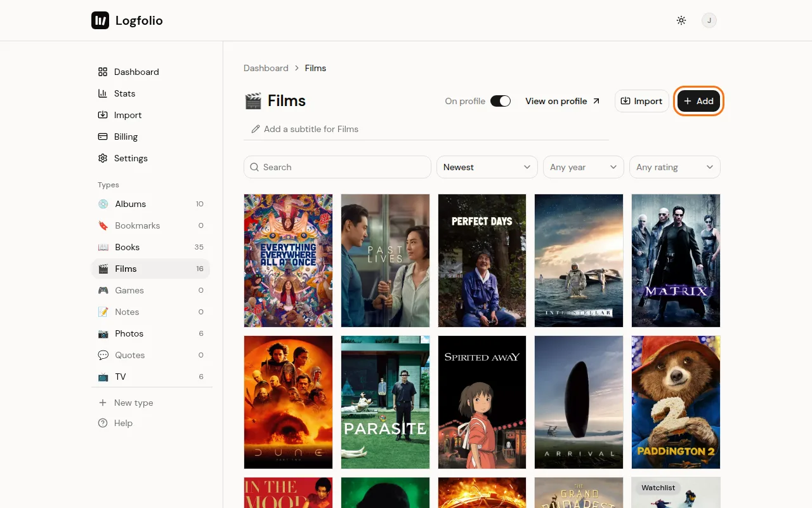812x508 pixels.
Task: Open the Any rating filter dropdown
Action: (x=675, y=167)
